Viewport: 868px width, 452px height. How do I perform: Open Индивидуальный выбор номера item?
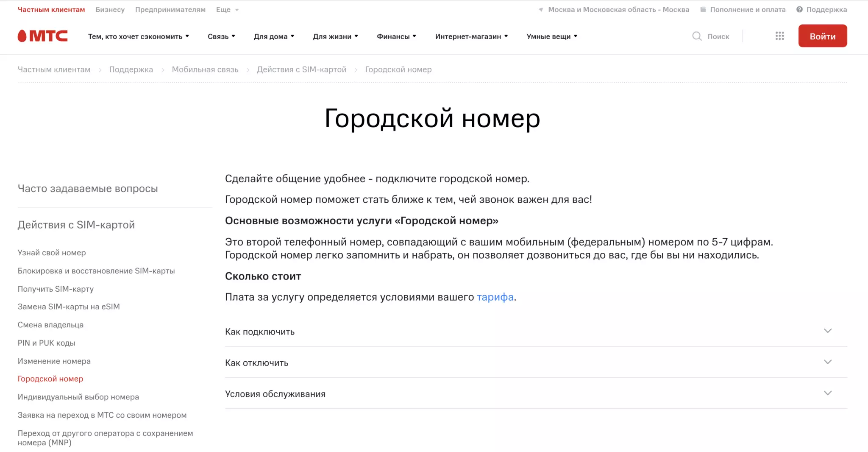point(78,397)
